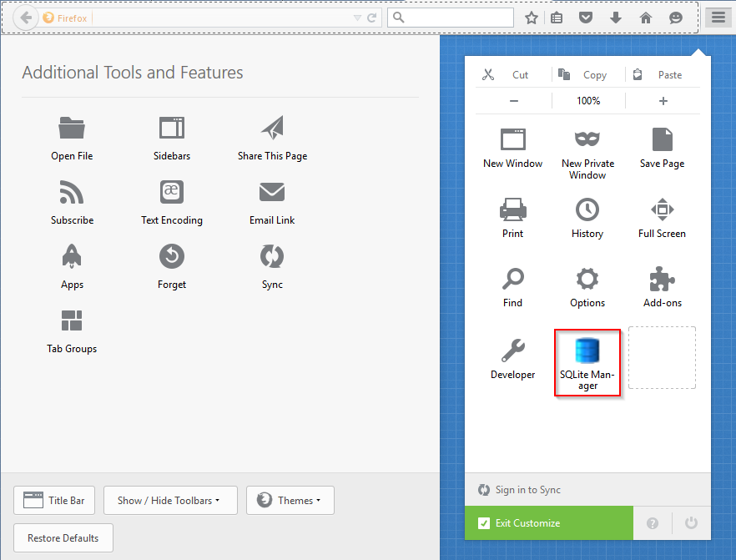Click the Paste button in menu panel
Image resolution: width=736 pixels, height=560 pixels.
[x=663, y=74]
